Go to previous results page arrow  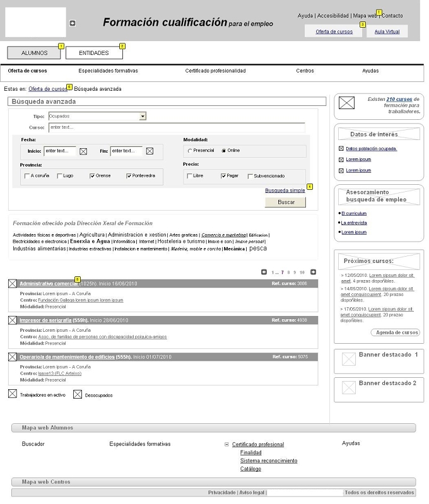(264, 272)
